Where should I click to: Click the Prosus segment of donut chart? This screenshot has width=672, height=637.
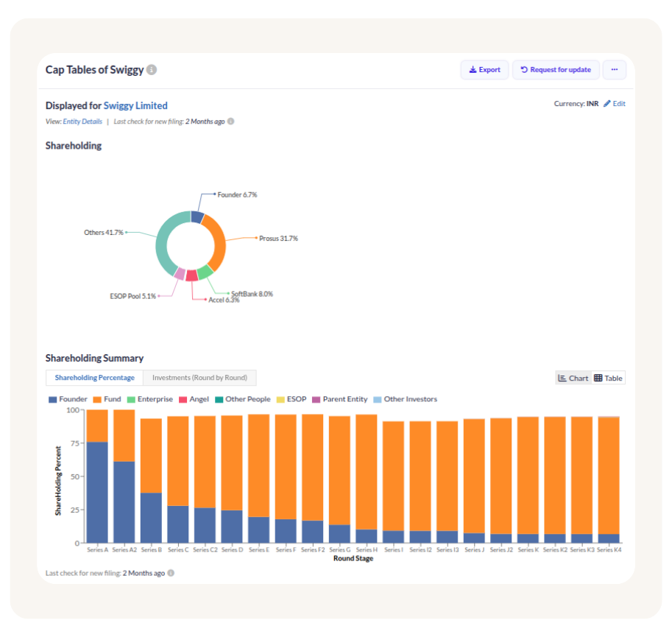(216, 241)
